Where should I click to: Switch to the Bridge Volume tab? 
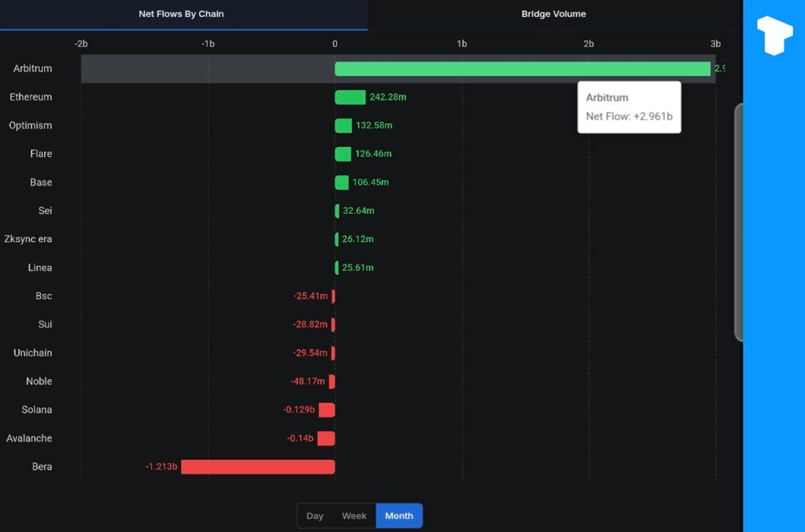coord(553,14)
